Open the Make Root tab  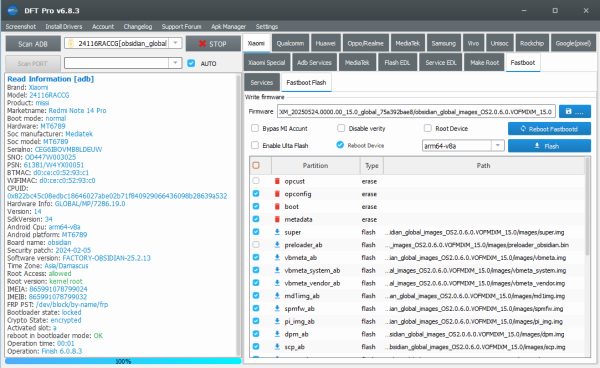coord(484,62)
